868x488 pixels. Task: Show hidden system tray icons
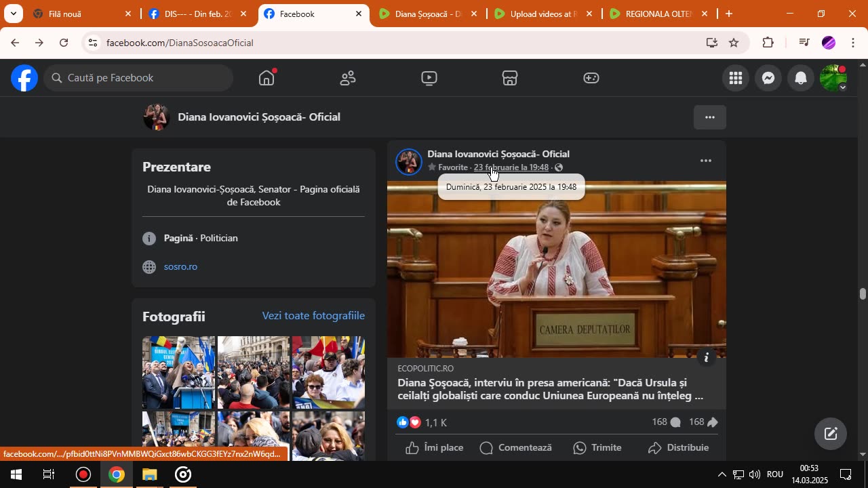tap(722, 474)
